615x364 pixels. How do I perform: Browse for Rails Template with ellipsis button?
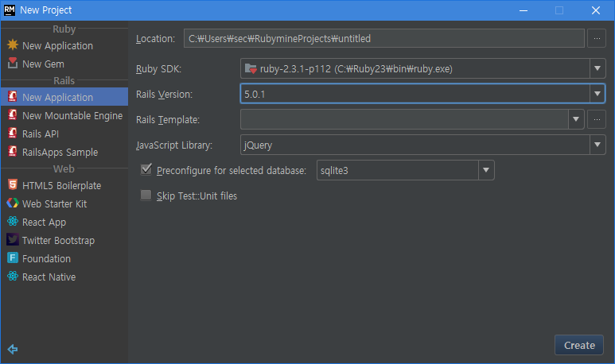[597, 119]
